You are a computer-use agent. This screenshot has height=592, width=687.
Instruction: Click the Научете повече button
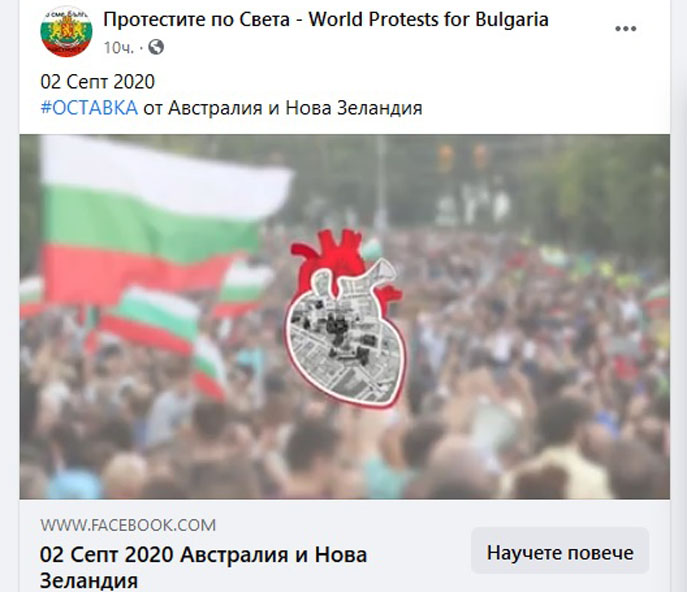[560, 552]
